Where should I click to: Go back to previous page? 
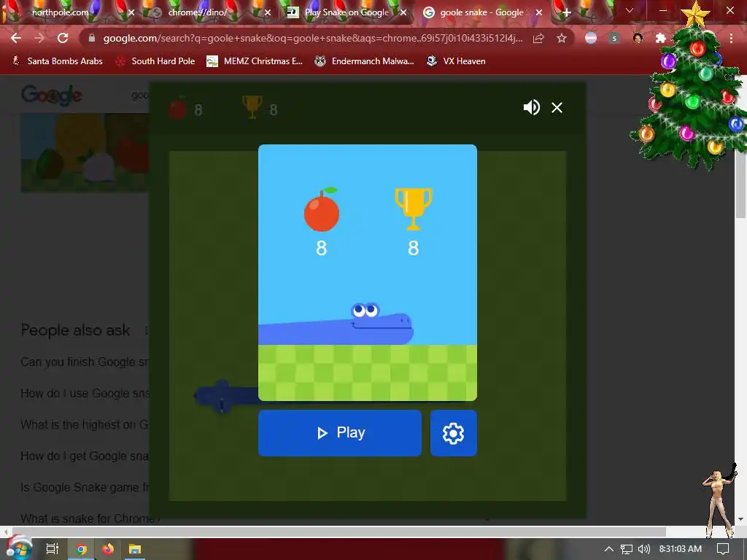16,38
